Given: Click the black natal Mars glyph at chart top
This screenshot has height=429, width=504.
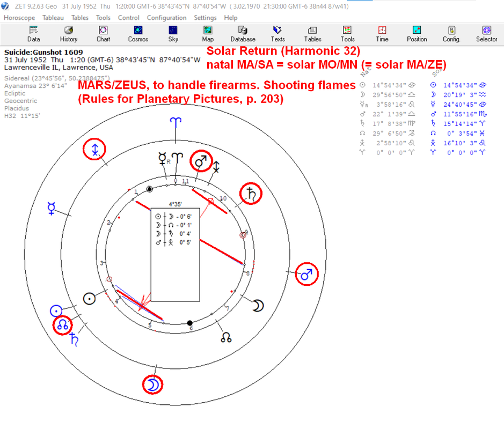Looking at the screenshot, I should 201,161.
